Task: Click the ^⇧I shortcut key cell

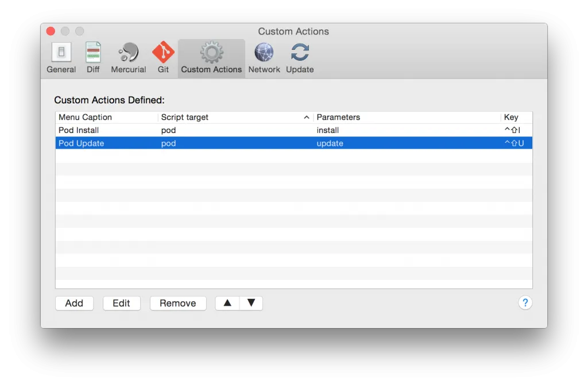Action: (x=512, y=130)
